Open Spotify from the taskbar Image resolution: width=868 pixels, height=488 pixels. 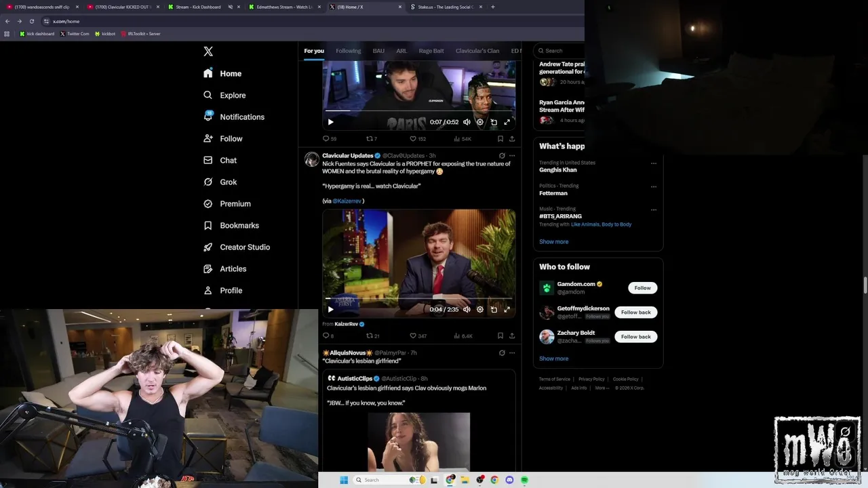524,480
